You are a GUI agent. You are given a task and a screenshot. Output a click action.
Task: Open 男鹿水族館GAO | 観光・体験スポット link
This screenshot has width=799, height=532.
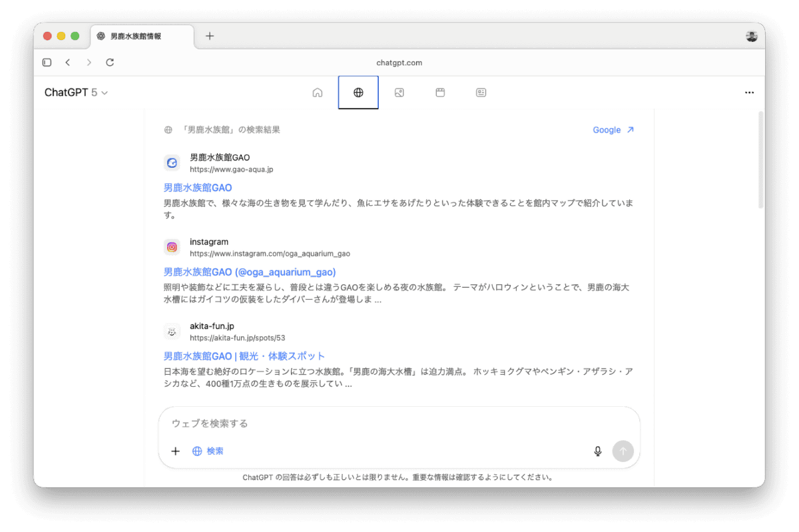click(x=244, y=356)
